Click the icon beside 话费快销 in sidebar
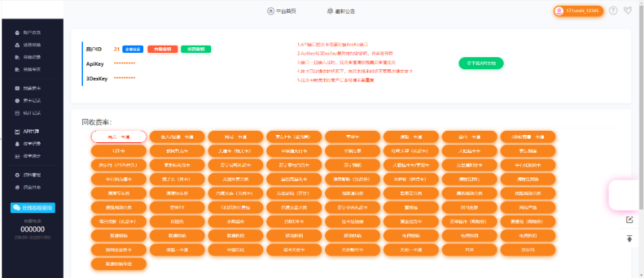 17,45
